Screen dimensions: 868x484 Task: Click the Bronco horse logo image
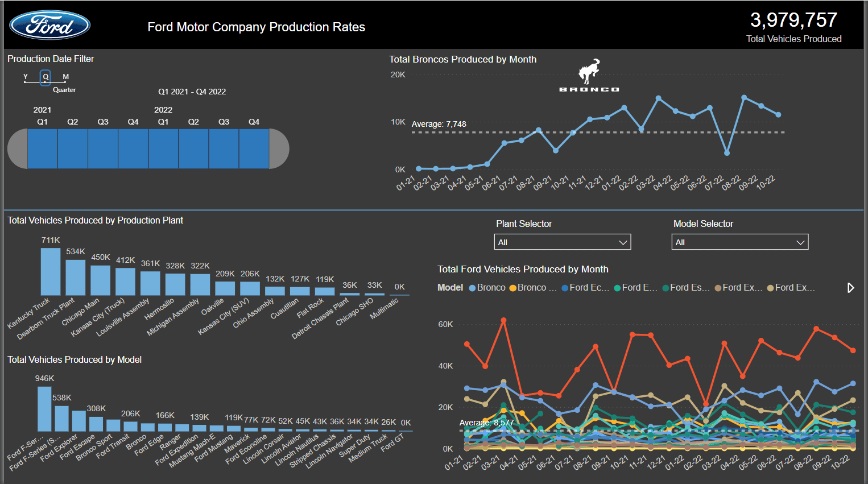tap(589, 75)
